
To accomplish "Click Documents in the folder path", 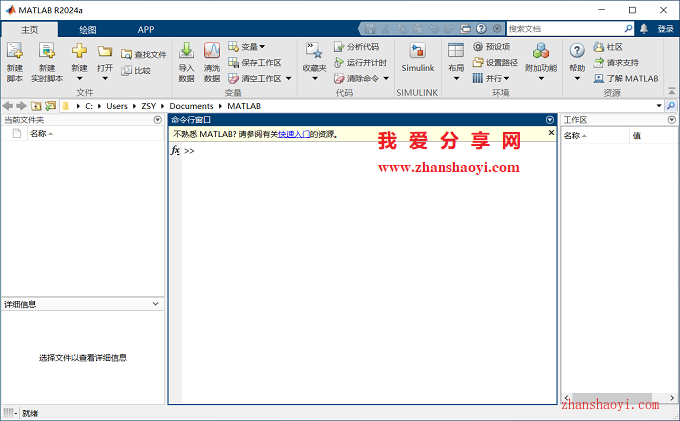I will pyautogui.click(x=191, y=106).
